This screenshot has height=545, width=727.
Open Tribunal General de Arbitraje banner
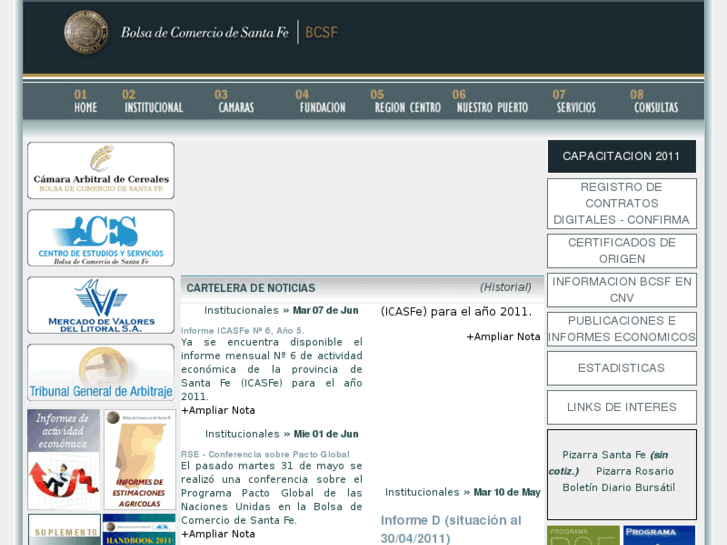click(x=101, y=372)
